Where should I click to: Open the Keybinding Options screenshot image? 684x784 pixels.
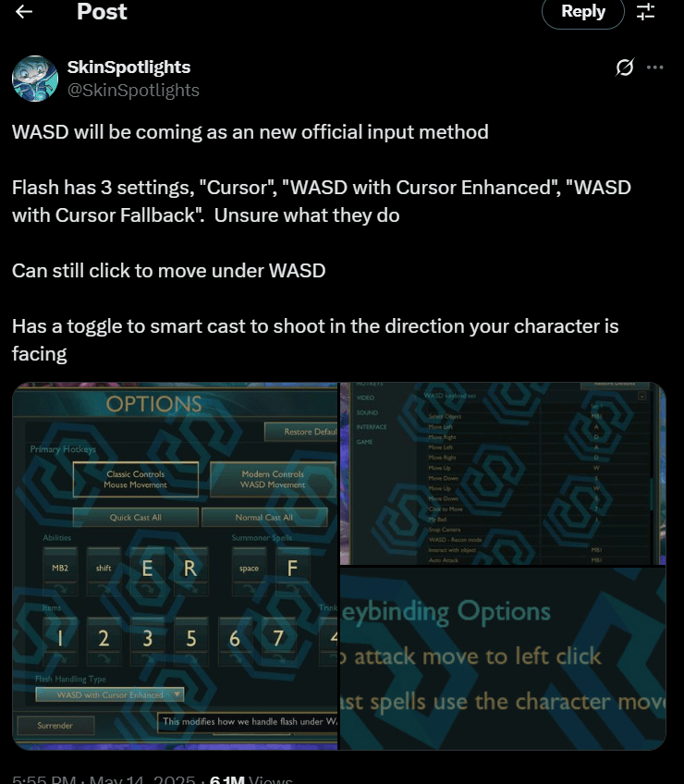[503, 658]
